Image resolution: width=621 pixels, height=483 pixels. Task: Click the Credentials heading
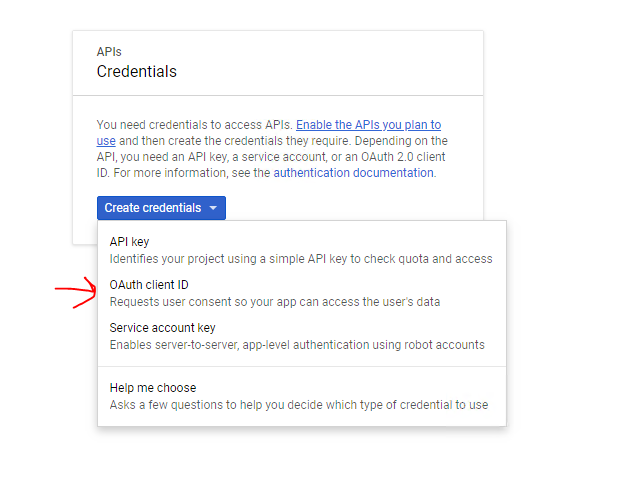(x=137, y=72)
